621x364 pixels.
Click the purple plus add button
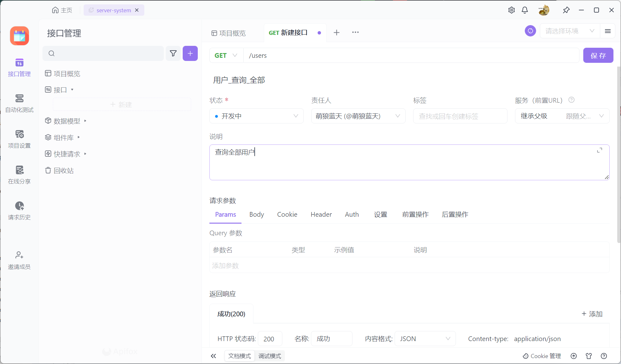190,53
